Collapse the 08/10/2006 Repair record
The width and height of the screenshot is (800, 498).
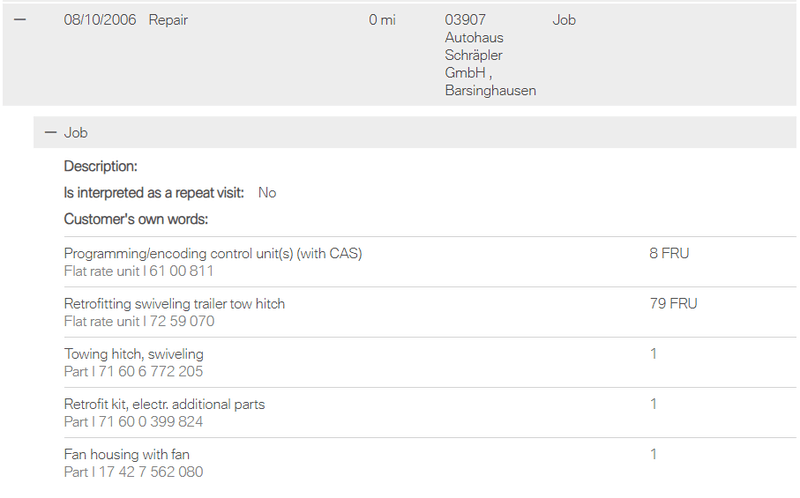(x=20, y=20)
